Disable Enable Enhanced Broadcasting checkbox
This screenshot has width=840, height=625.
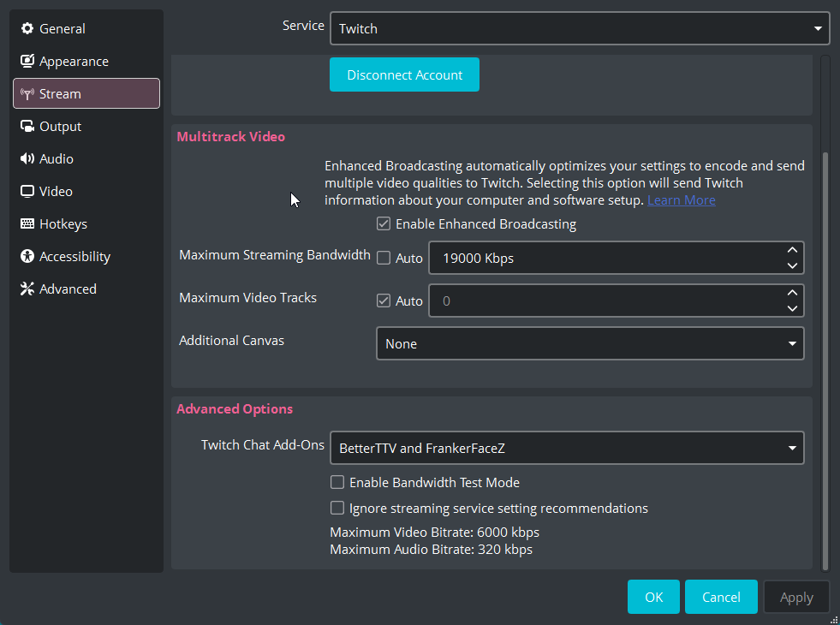pos(384,223)
